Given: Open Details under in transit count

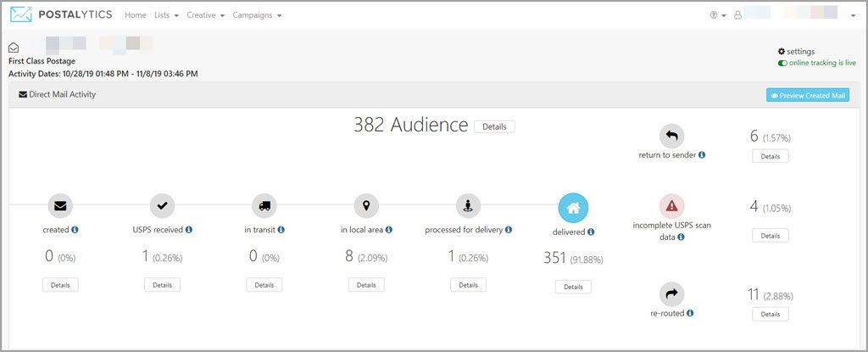Looking at the screenshot, I should coord(264,284).
